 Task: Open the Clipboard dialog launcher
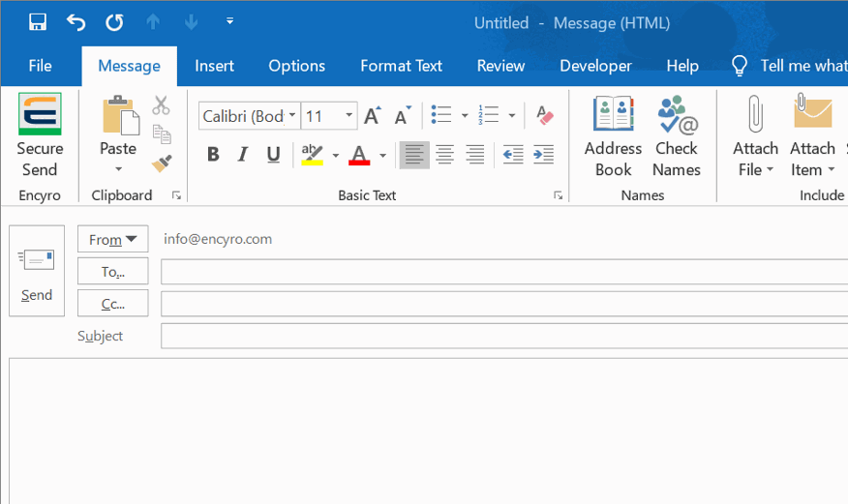click(176, 195)
